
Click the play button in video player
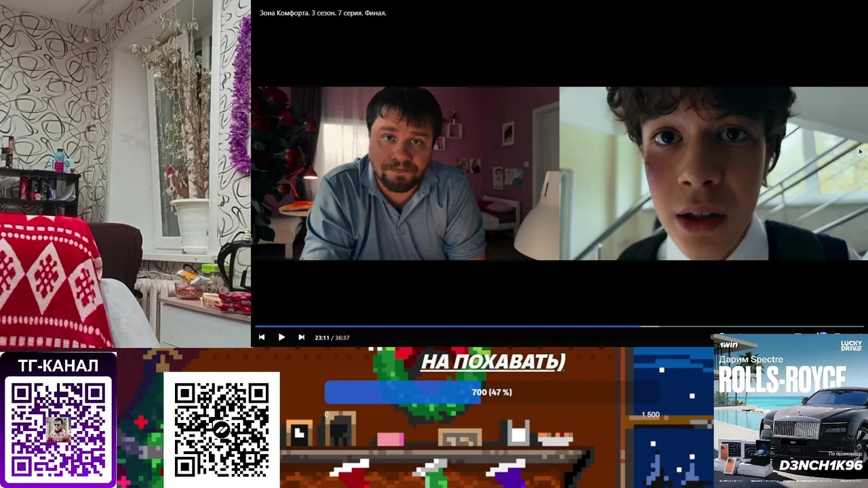tap(281, 337)
